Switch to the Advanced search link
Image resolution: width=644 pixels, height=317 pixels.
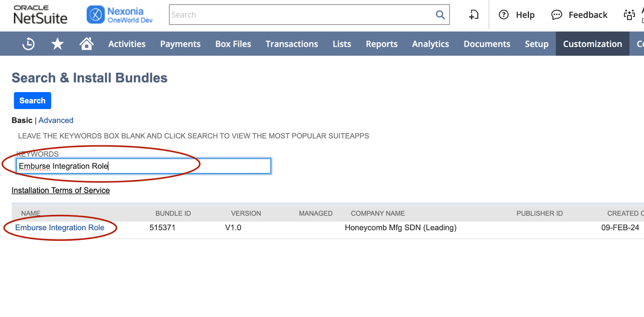(56, 120)
